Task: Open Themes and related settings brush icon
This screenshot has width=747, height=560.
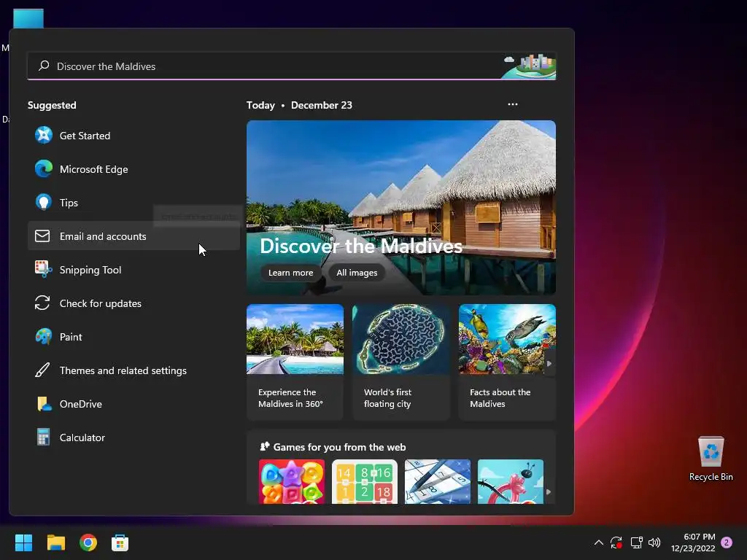Action: (x=42, y=370)
